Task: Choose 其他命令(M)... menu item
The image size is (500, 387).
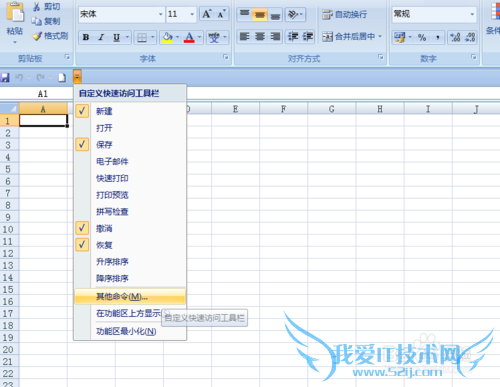Action: pyautogui.click(x=130, y=296)
